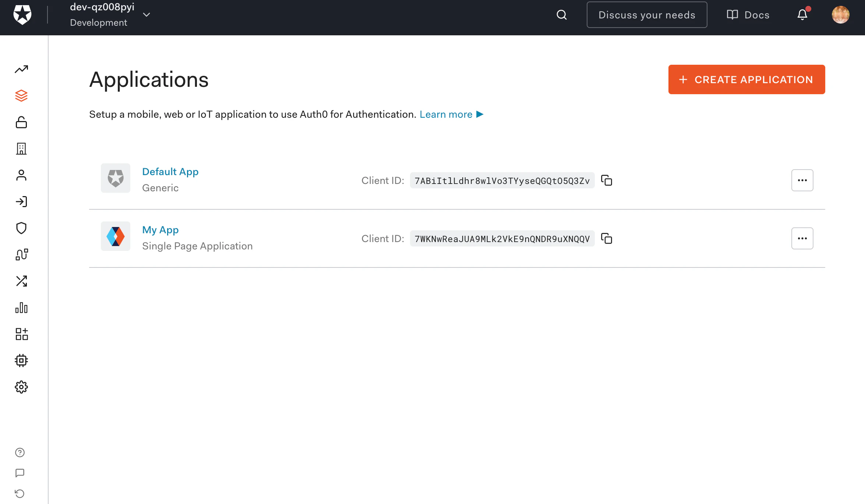Open the My App link
Viewport: 865px width, 504px height.
pos(160,230)
